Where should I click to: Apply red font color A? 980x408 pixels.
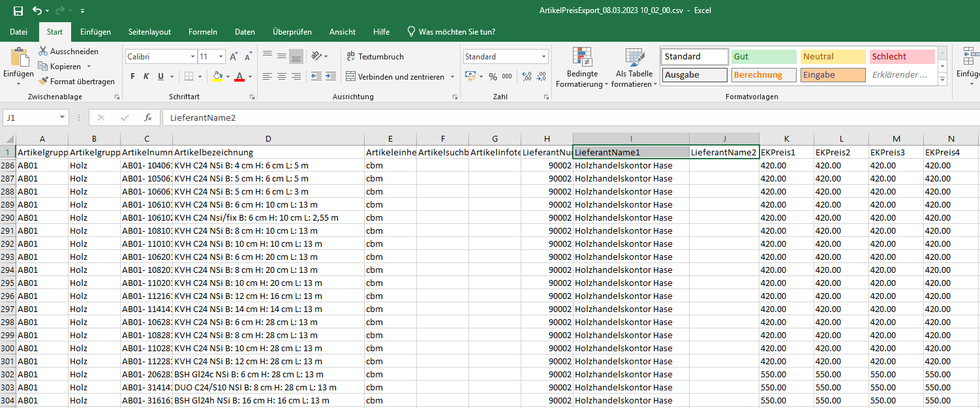tap(239, 76)
